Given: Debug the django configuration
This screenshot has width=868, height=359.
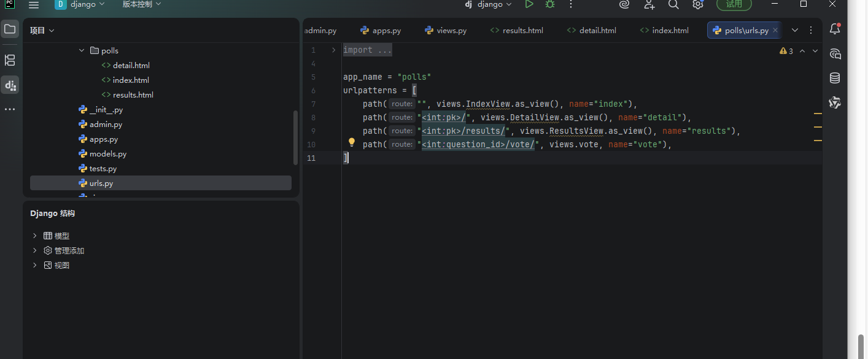Looking at the screenshot, I should 550,4.
